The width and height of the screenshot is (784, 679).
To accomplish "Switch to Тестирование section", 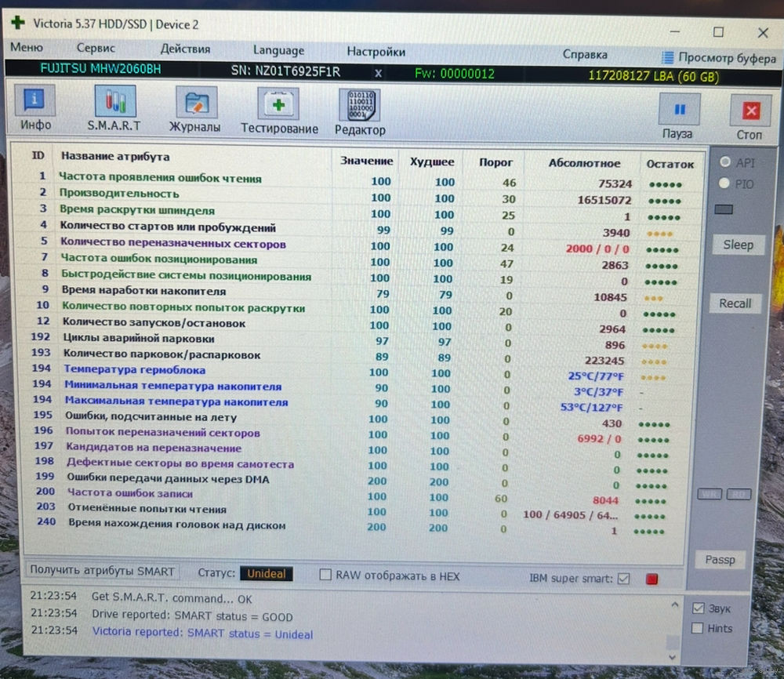I will pyautogui.click(x=279, y=111).
